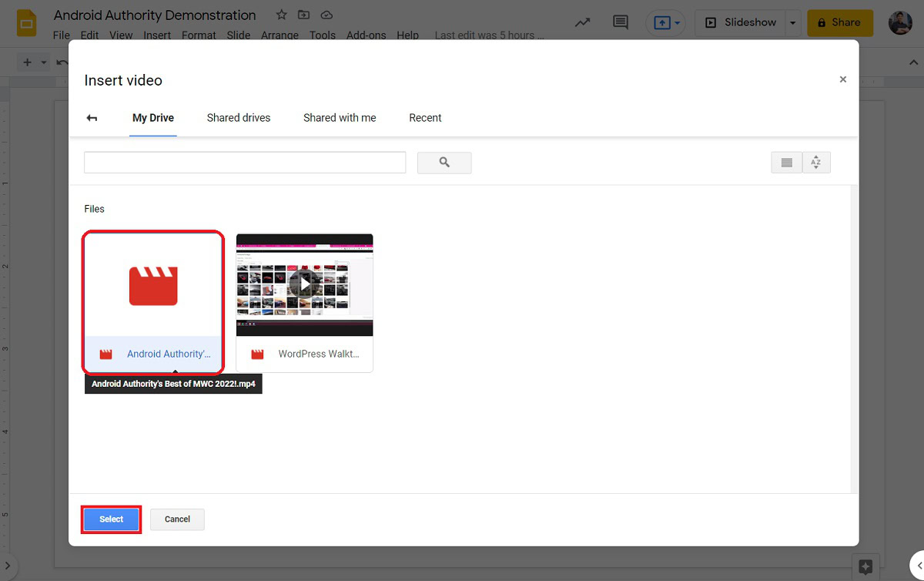
Task: Click the Drive search input field
Action: point(245,163)
